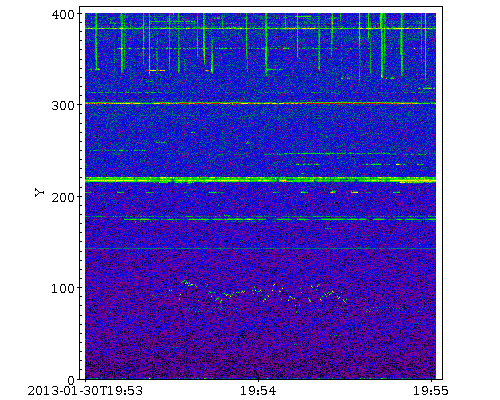Click the 19:54 time label
The width and height of the screenshot is (500, 400).
tap(258, 391)
